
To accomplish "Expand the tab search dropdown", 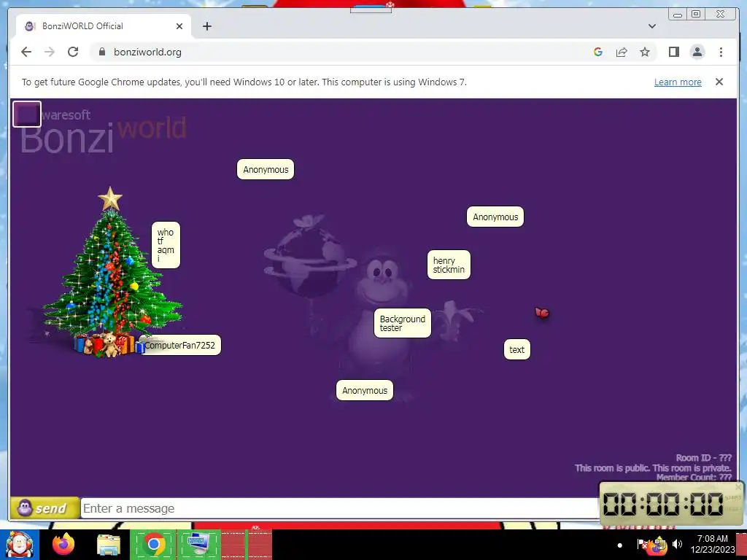I will pos(651,26).
